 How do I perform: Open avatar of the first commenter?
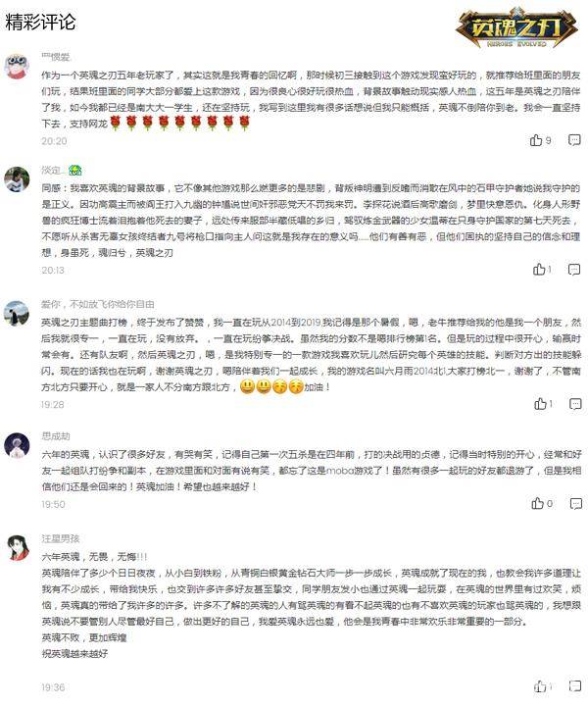point(17,66)
